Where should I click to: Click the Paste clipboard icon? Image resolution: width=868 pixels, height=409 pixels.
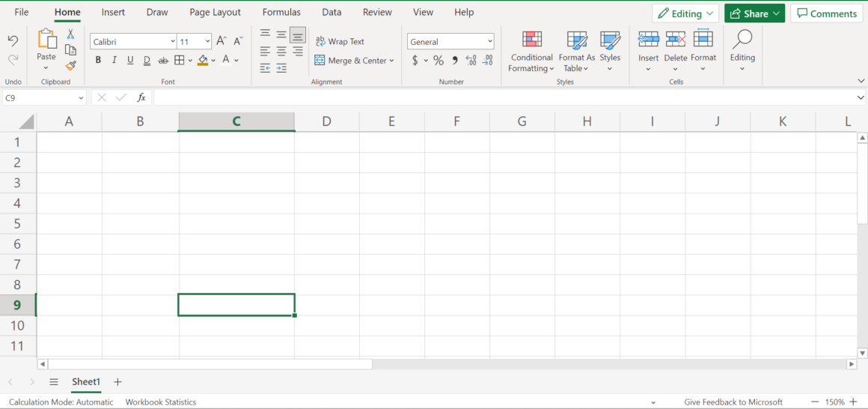tap(46, 40)
